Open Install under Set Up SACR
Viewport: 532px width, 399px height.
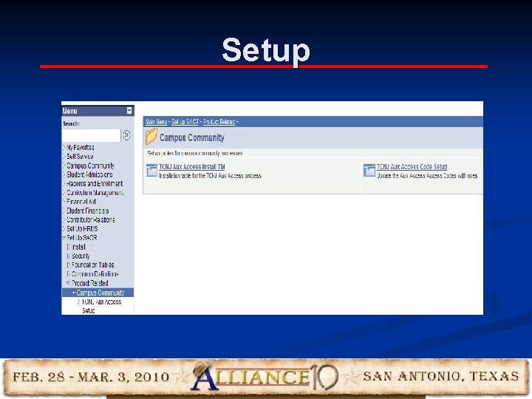coord(78,247)
